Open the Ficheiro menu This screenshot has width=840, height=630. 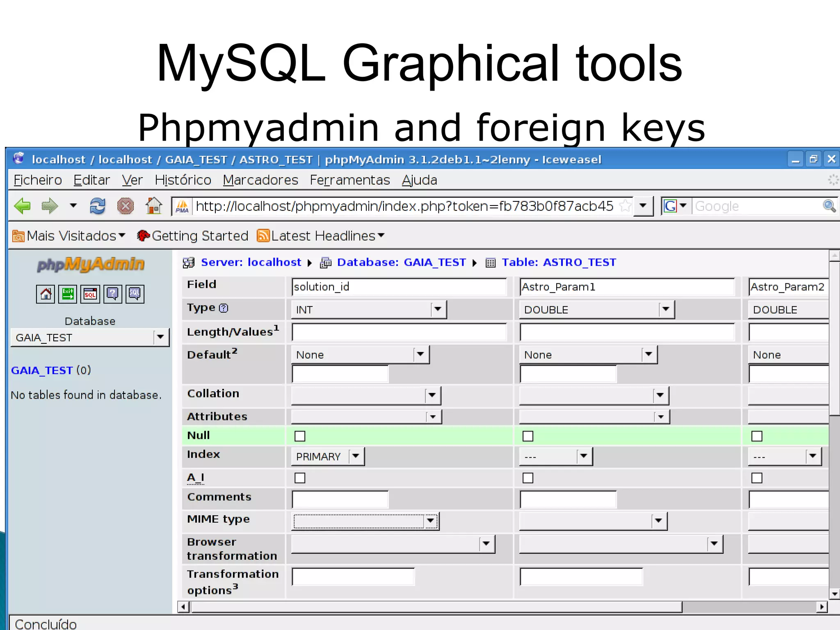coord(38,180)
